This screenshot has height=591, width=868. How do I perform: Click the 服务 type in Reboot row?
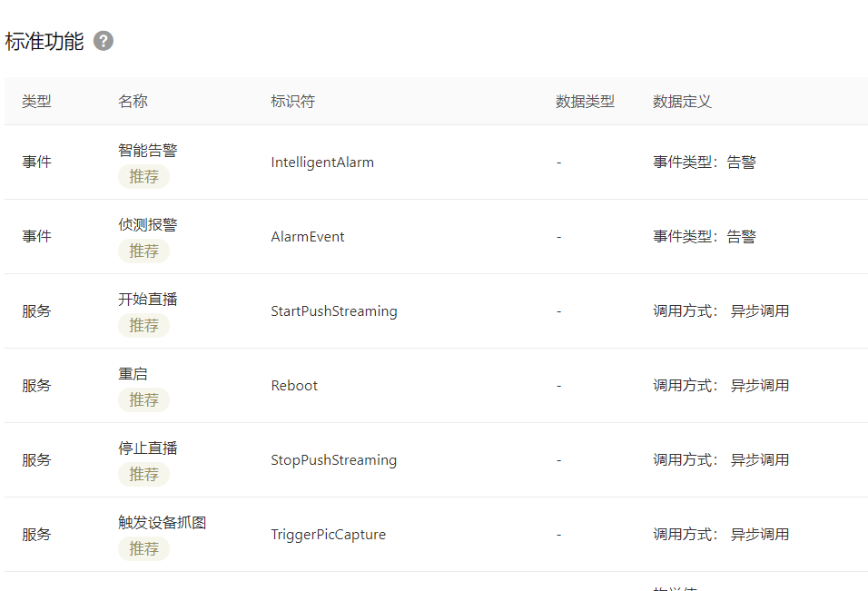tap(36, 386)
